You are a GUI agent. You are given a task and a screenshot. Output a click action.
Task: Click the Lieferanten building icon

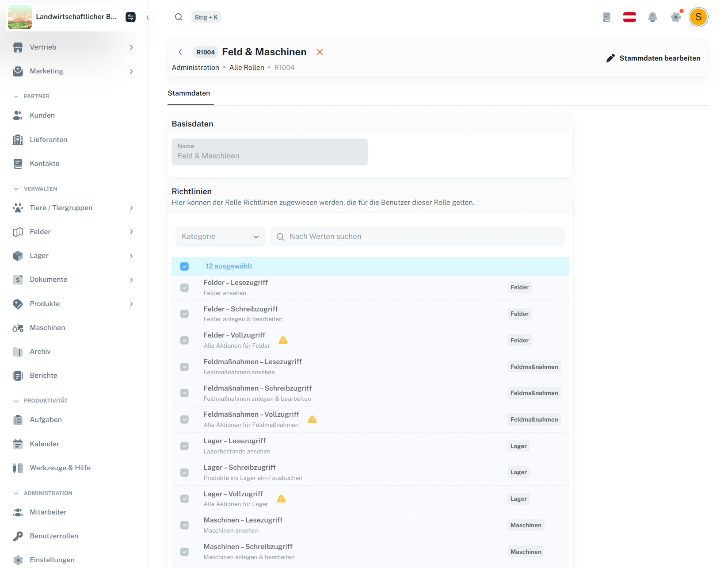coord(18,140)
